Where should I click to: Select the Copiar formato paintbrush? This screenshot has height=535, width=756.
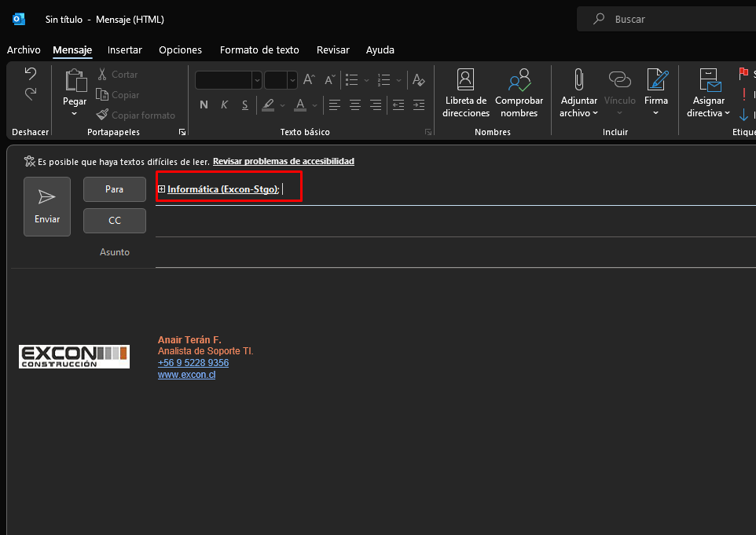[x=135, y=115]
